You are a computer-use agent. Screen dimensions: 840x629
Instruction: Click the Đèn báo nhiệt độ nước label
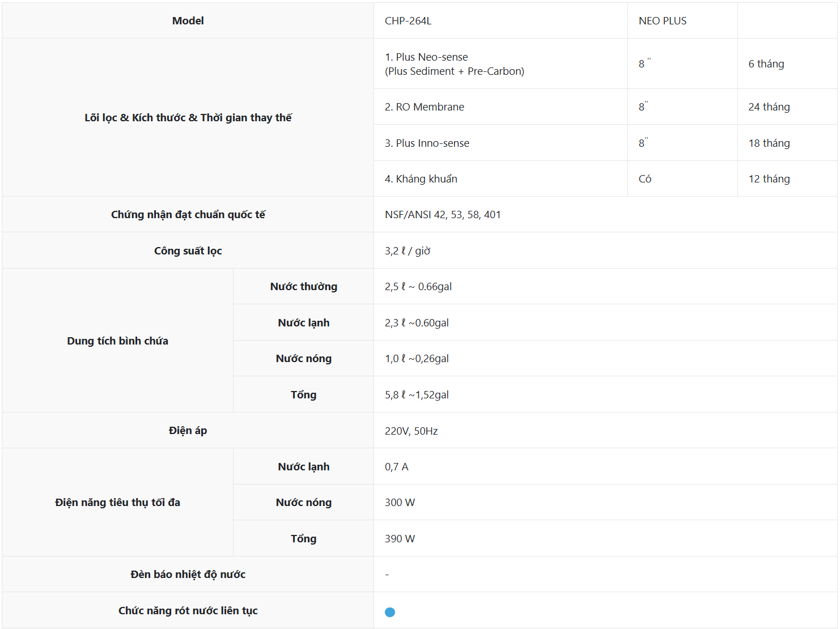click(x=188, y=575)
